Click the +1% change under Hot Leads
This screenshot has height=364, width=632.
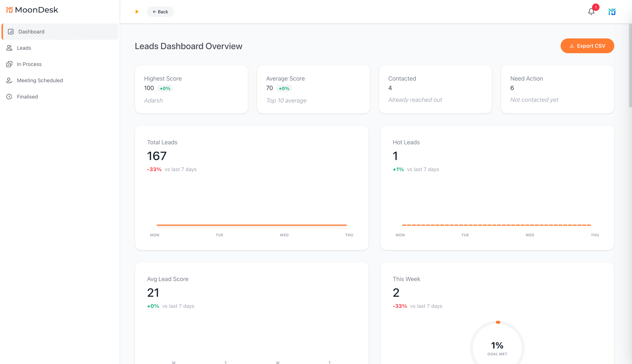398,169
